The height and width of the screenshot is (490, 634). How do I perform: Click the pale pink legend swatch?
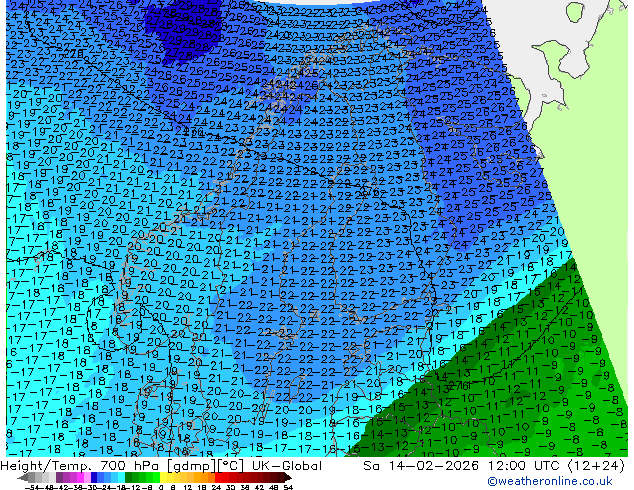(87, 478)
